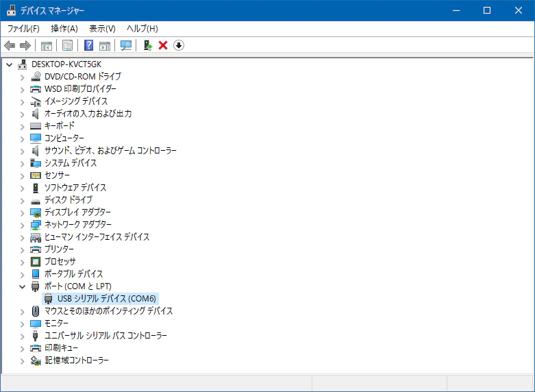
Task: Close the Device Manager window
Action: click(519, 10)
